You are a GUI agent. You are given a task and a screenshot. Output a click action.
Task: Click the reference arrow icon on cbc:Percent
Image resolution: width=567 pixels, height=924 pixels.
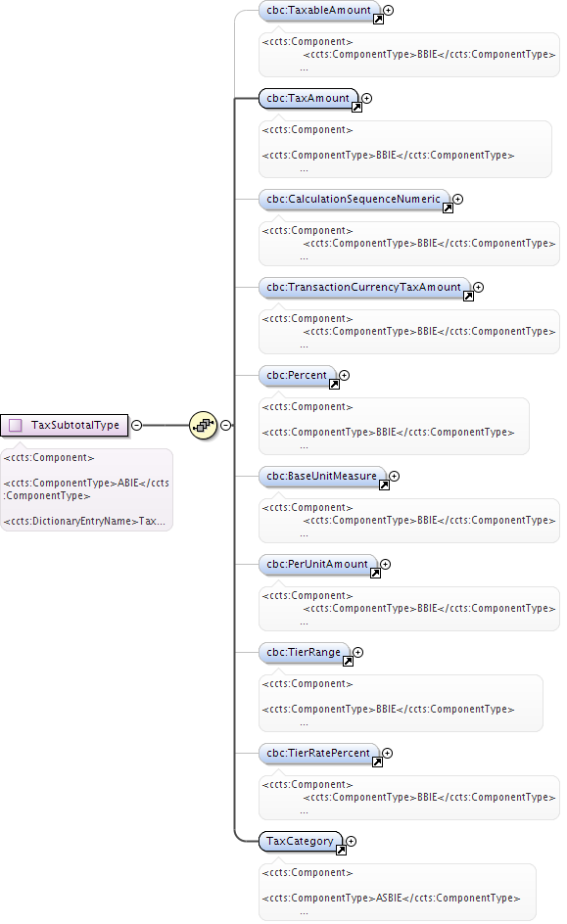334,385
